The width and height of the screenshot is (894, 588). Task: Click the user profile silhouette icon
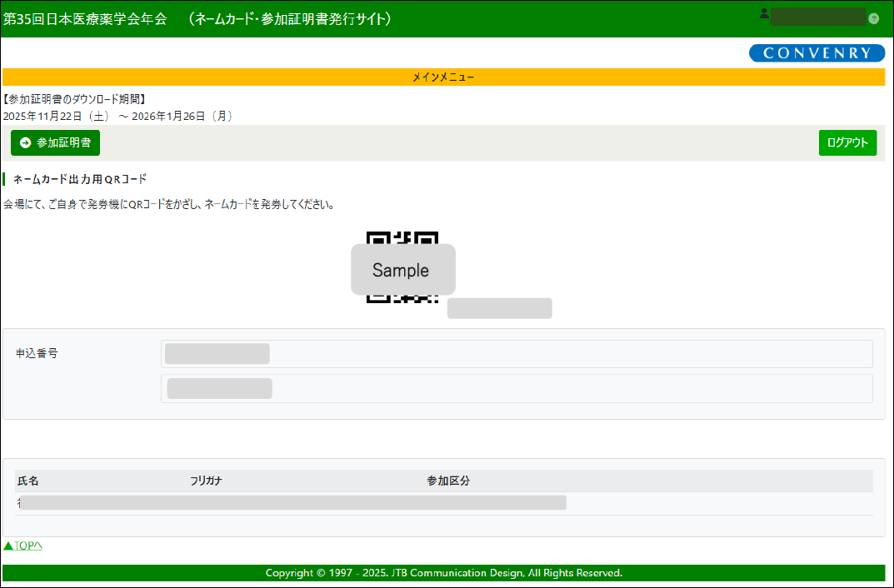pos(764,13)
